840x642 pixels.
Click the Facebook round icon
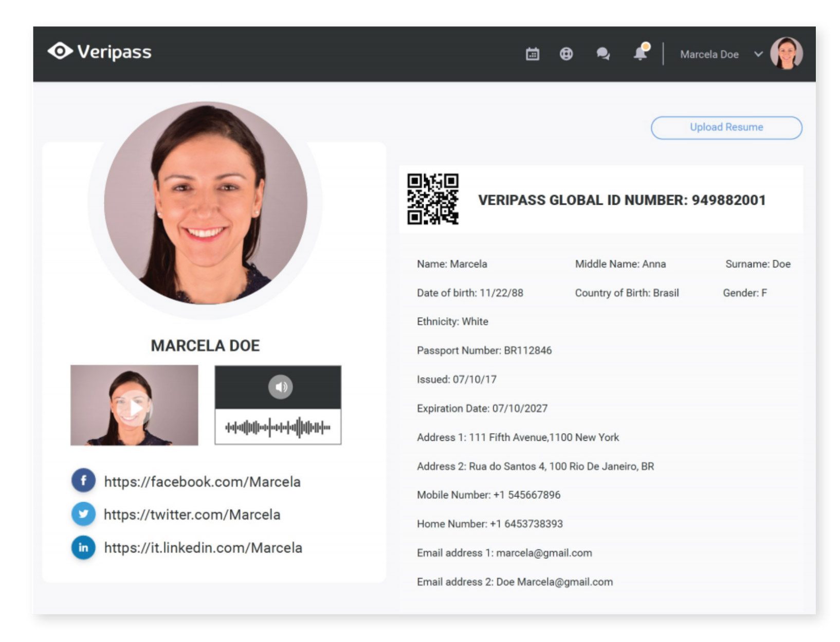[83, 481]
